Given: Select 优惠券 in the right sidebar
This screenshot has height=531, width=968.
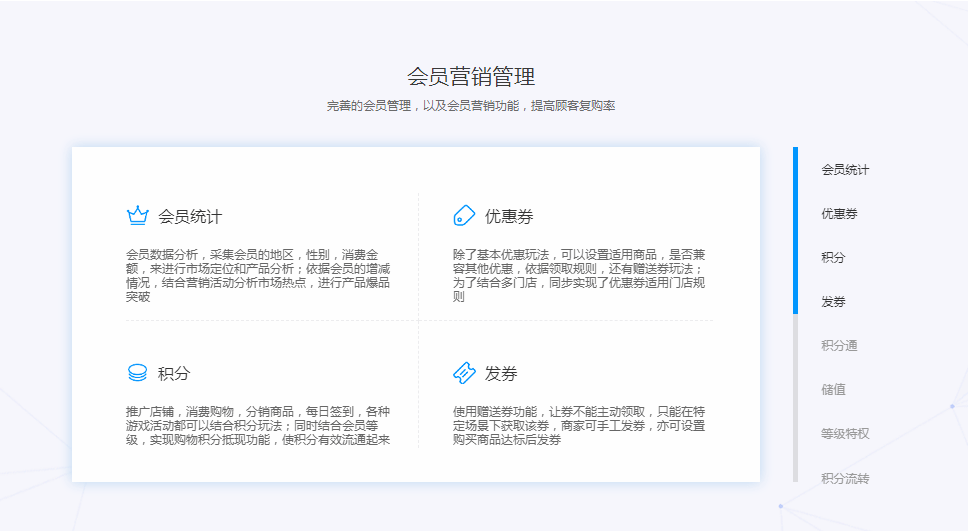Looking at the screenshot, I should pyautogui.click(x=839, y=214).
